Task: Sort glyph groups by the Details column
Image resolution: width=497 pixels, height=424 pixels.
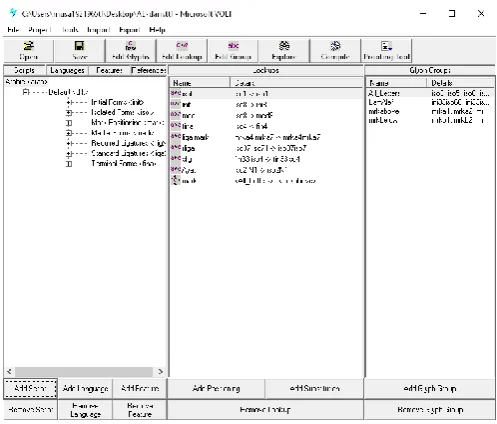Action: (460, 83)
